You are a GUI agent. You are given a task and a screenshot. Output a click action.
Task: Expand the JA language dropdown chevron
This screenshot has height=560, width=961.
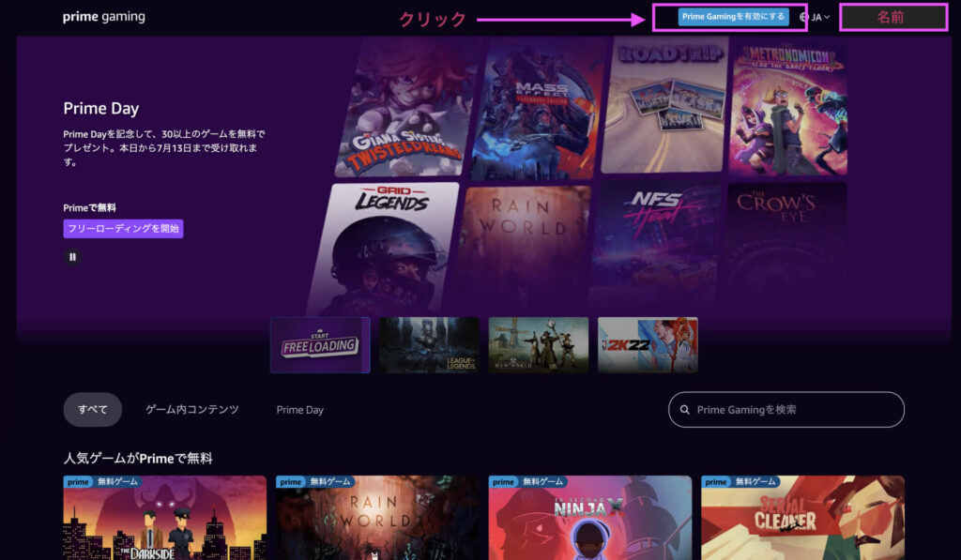coord(827,17)
